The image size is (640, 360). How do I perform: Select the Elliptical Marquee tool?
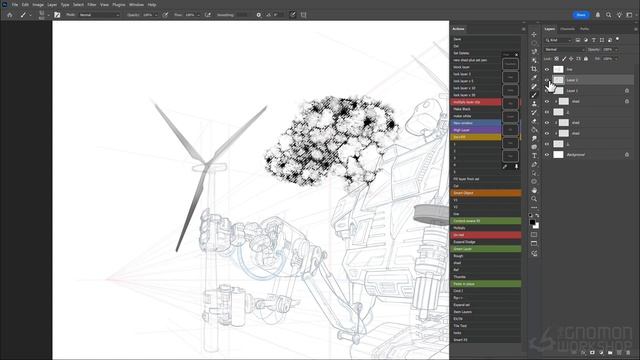pos(534,43)
